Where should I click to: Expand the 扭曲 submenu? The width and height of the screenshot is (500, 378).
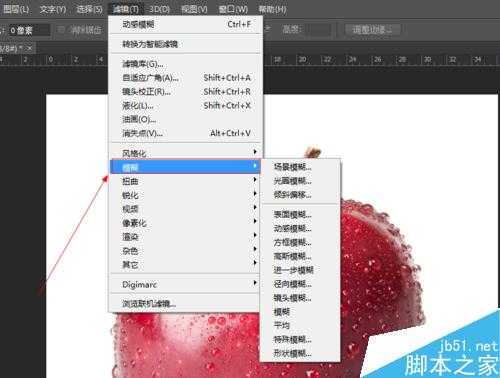(x=186, y=181)
